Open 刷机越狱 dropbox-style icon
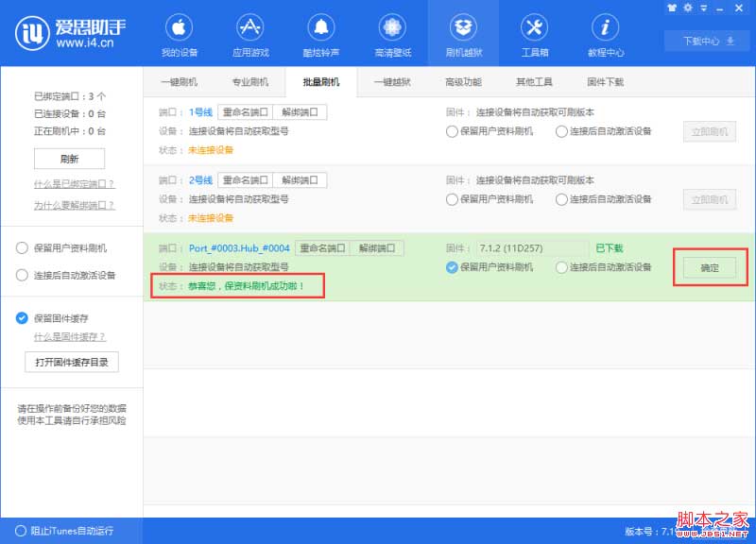This screenshot has width=756, height=544. [x=463, y=27]
